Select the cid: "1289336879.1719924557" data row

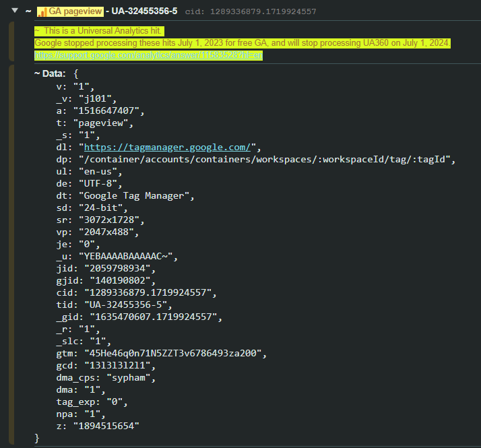tap(136, 293)
